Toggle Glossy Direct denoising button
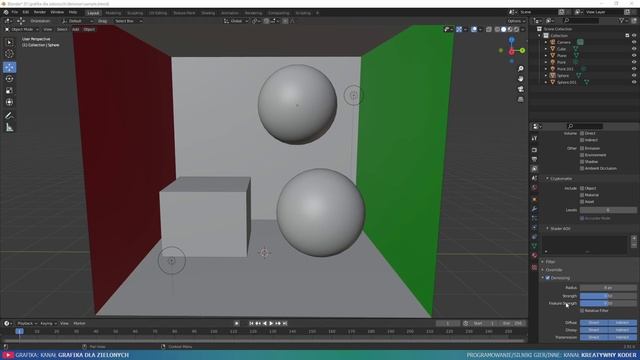 point(593,330)
